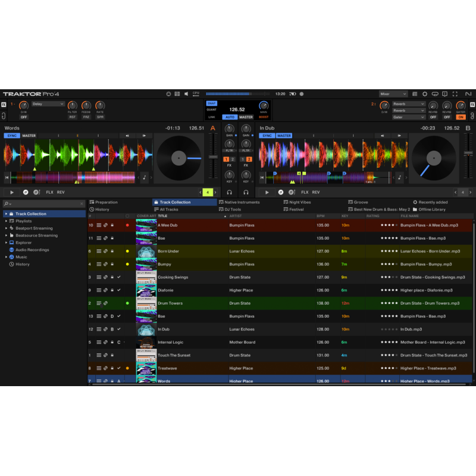Expand the Music tree node
The image size is (476, 476).
click(6, 257)
